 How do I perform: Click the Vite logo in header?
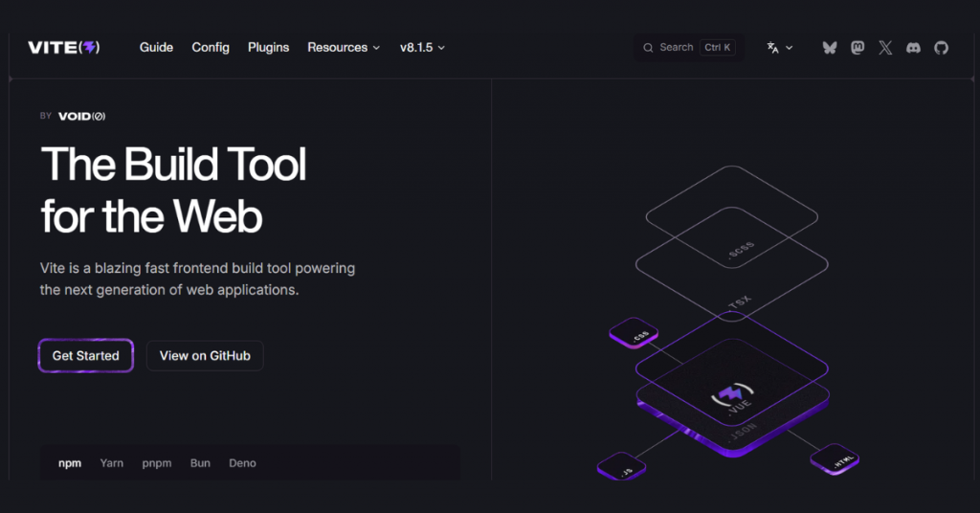[x=64, y=48]
